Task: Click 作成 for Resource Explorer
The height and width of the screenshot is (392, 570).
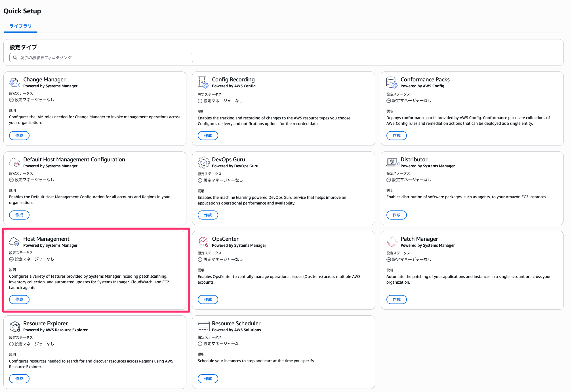Action: click(x=19, y=379)
